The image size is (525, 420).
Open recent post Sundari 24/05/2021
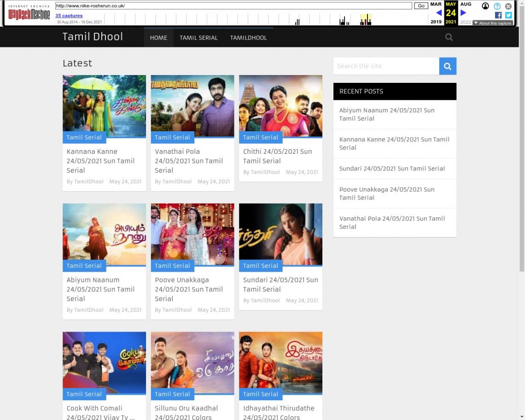(x=392, y=169)
